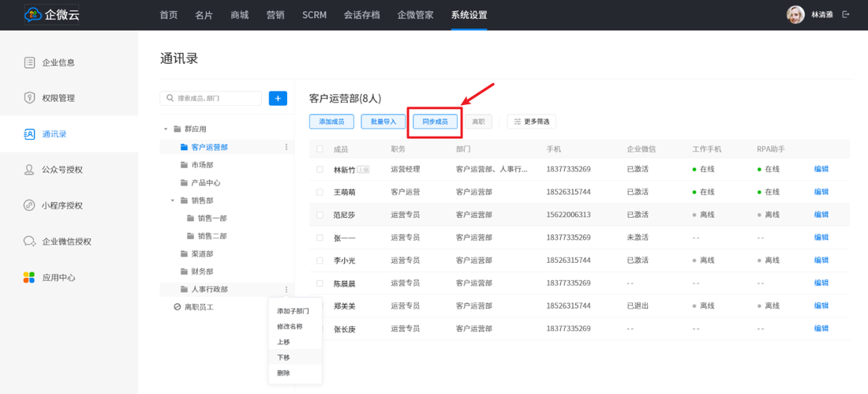
Task: Select the checkbox beside 范尼莎
Action: [x=320, y=215]
